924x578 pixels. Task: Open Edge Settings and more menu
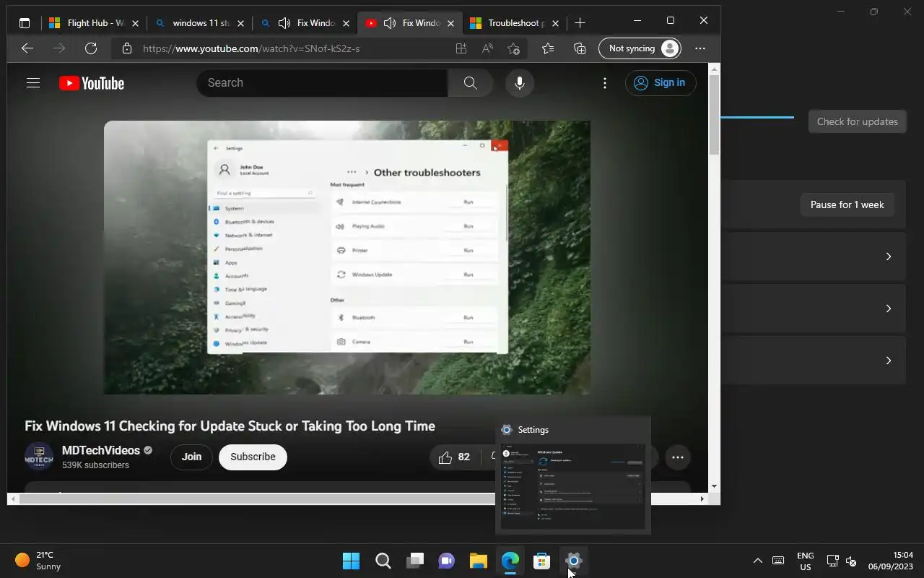[x=700, y=48]
